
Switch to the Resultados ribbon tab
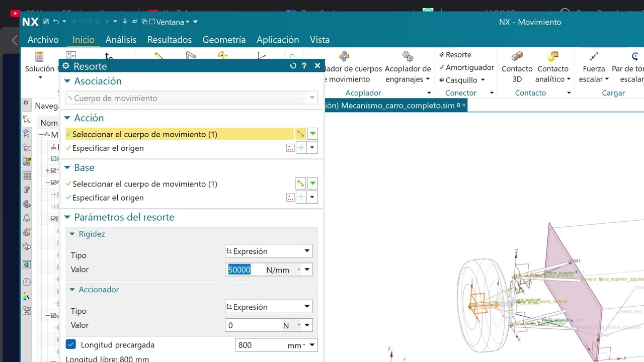(170, 40)
